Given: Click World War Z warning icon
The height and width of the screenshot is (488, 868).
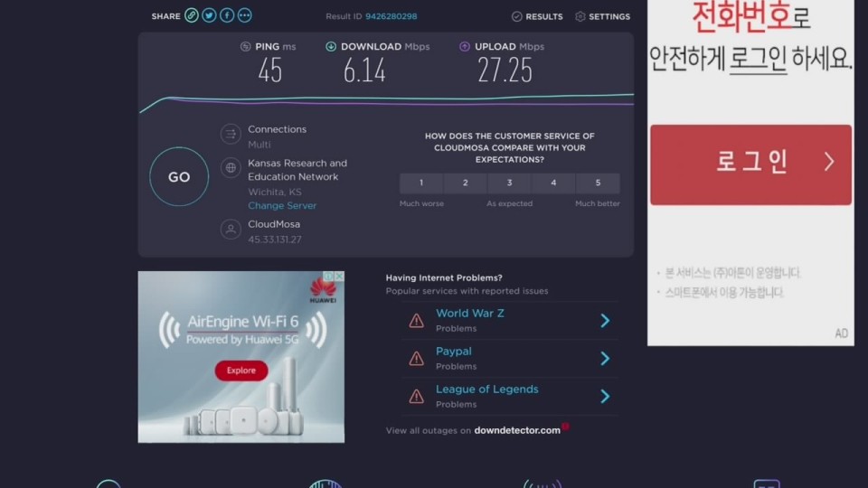Looking at the screenshot, I should tap(416, 320).
